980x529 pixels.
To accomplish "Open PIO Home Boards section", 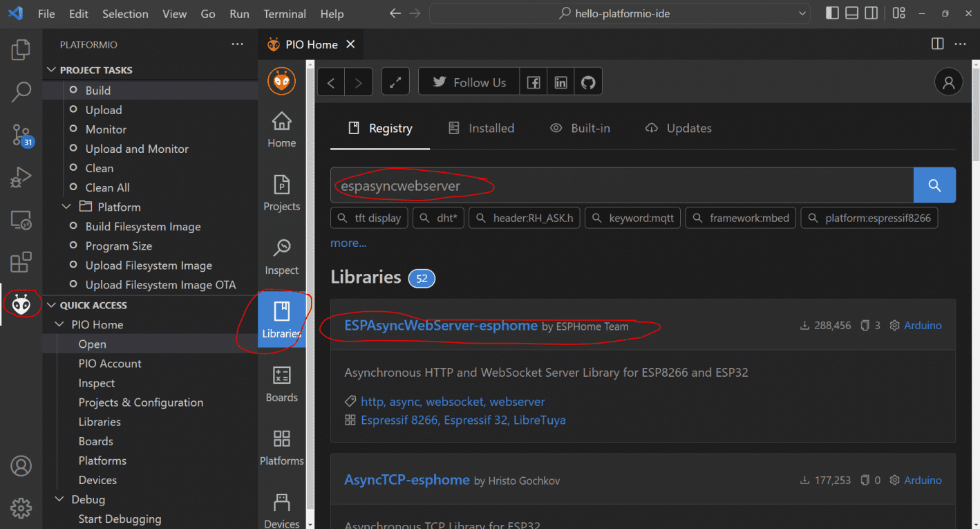I will coord(281,384).
